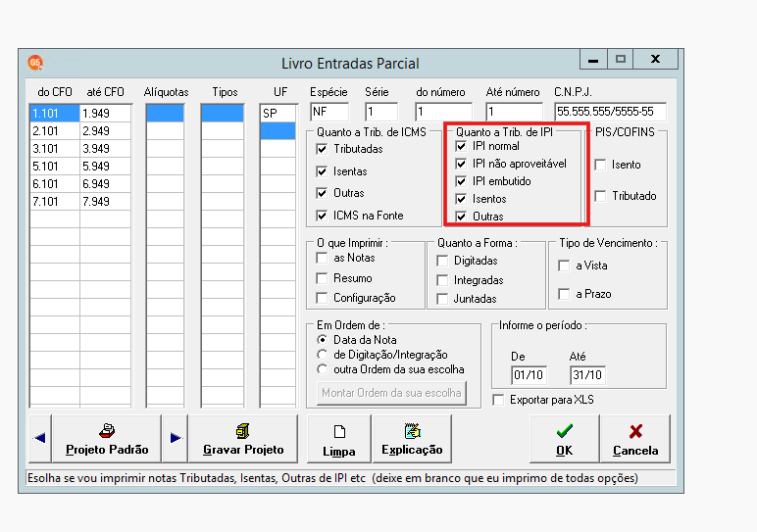Confirm with the green OK checkmark
The width and height of the screenshot is (757, 532).
564,439
